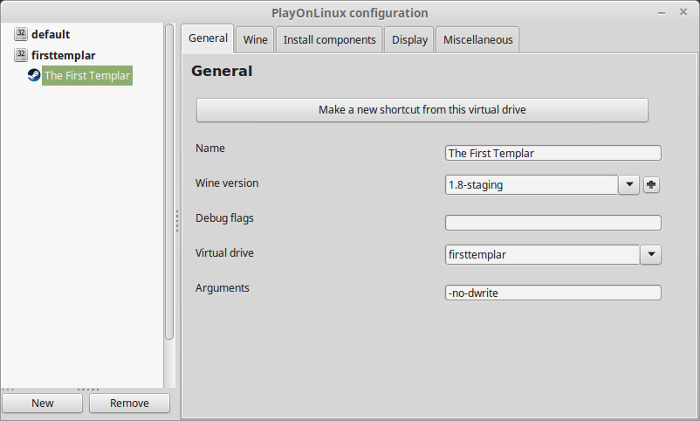Click the Wine version label

pyautogui.click(x=227, y=183)
